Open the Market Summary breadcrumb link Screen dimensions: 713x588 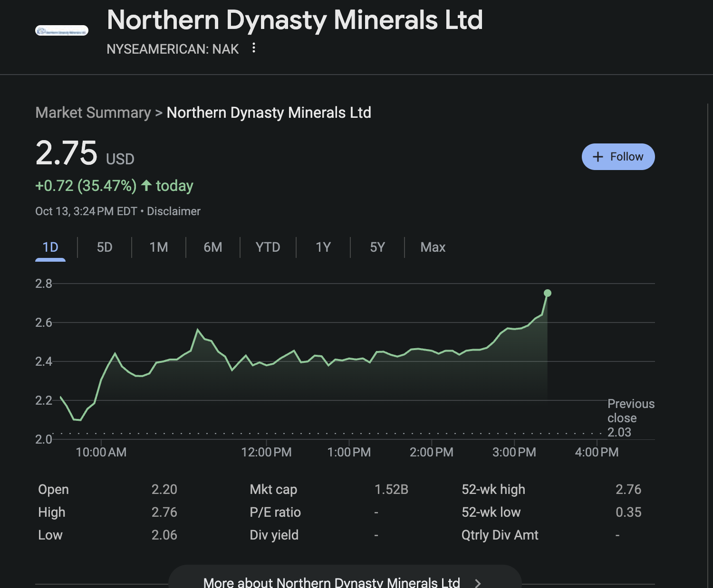point(93,113)
